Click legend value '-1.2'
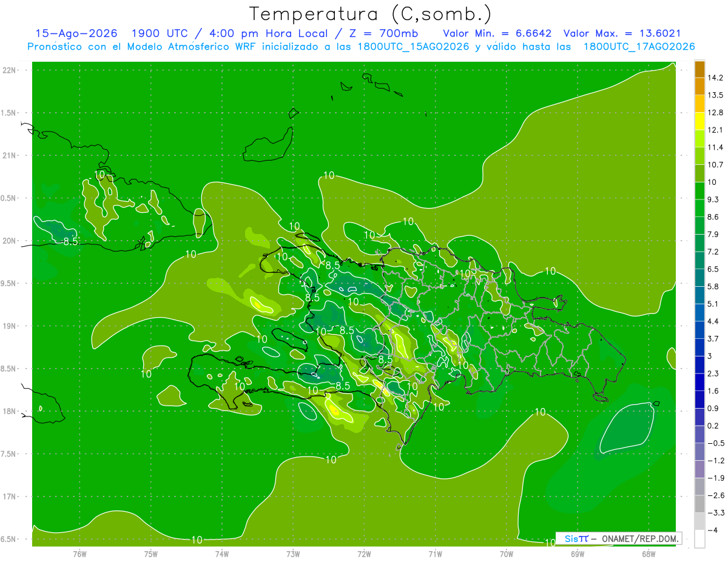 click(715, 460)
